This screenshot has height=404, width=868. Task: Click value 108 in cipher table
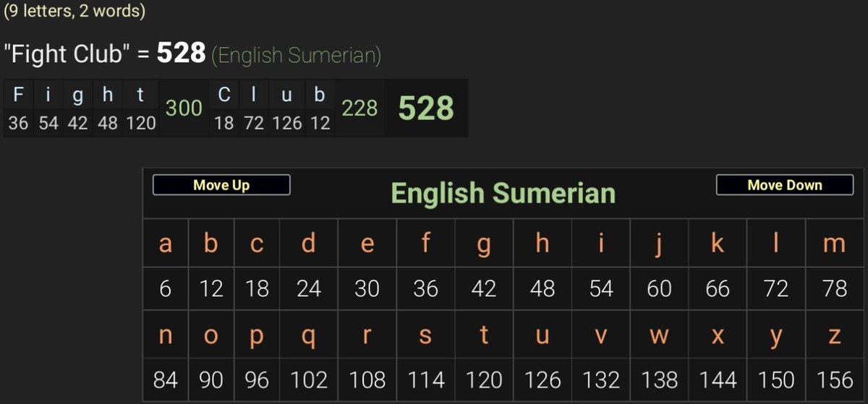(367, 380)
